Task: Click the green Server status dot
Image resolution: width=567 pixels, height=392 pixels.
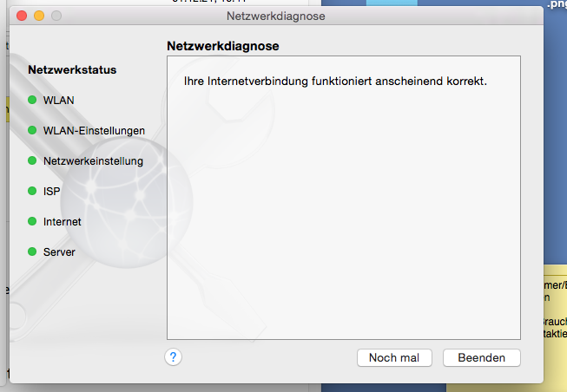Action: pyautogui.click(x=32, y=252)
